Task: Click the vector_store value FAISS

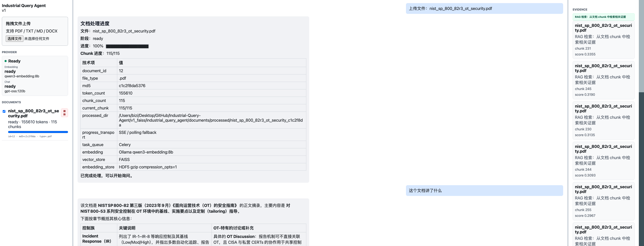Action: pos(124,160)
